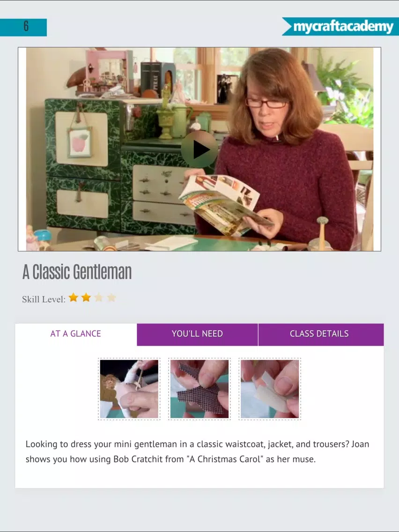This screenshot has height=532, width=399.
Task: Click the fourth faded skill star
Action: click(111, 297)
